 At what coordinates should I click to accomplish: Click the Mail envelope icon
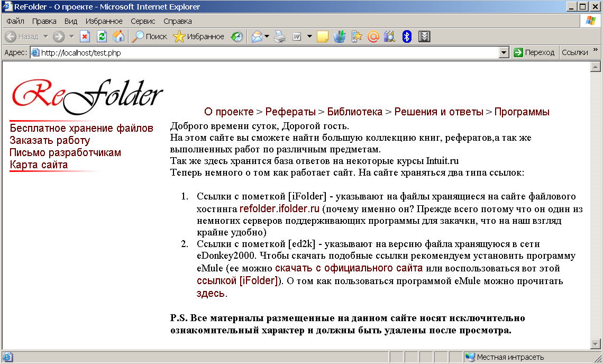coord(257,37)
